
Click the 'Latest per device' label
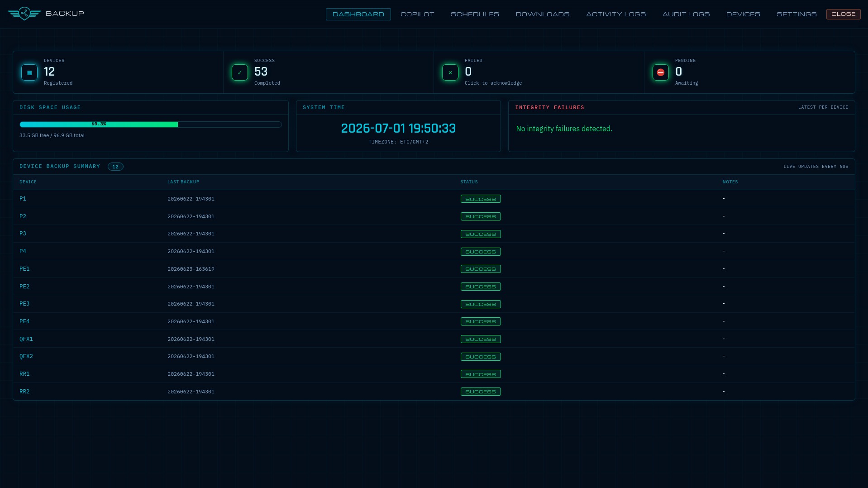tap(823, 107)
